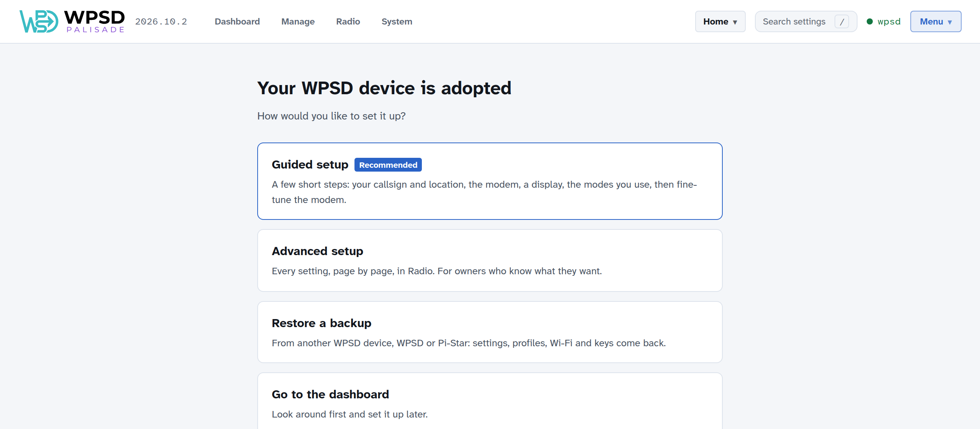Viewport: 980px width, 429px height.
Task: Choose the Advanced setup card
Action: (x=490, y=260)
